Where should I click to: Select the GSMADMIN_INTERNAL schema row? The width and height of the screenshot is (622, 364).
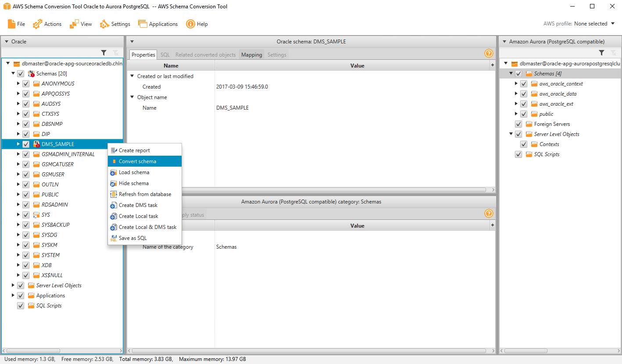[x=62, y=154]
